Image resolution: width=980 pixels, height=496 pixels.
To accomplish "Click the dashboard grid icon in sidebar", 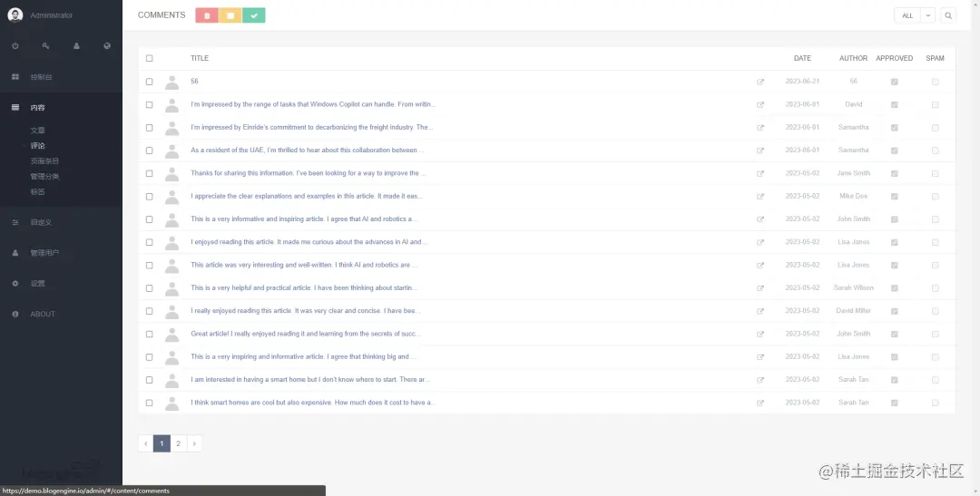I will (15, 77).
